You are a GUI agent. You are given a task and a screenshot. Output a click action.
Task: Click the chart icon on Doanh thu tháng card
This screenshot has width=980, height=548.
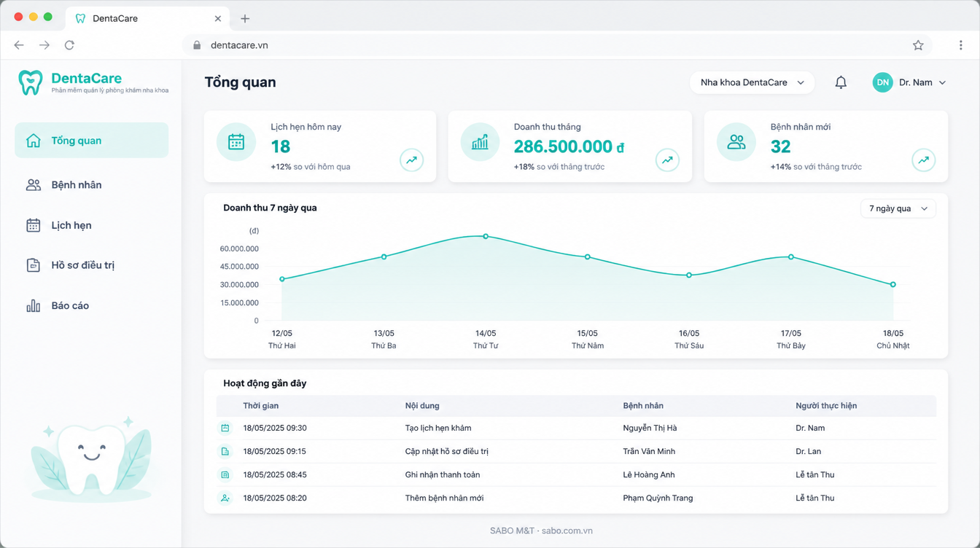[480, 142]
